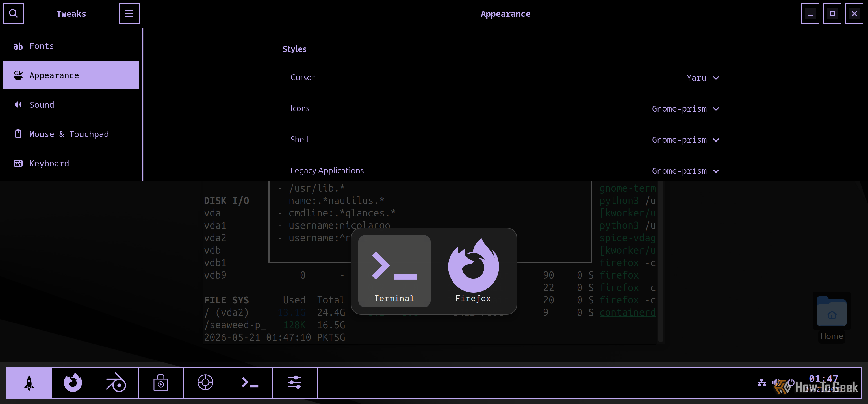Click the network status tray icon
This screenshot has width=868, height=404.
coord(761,383)
